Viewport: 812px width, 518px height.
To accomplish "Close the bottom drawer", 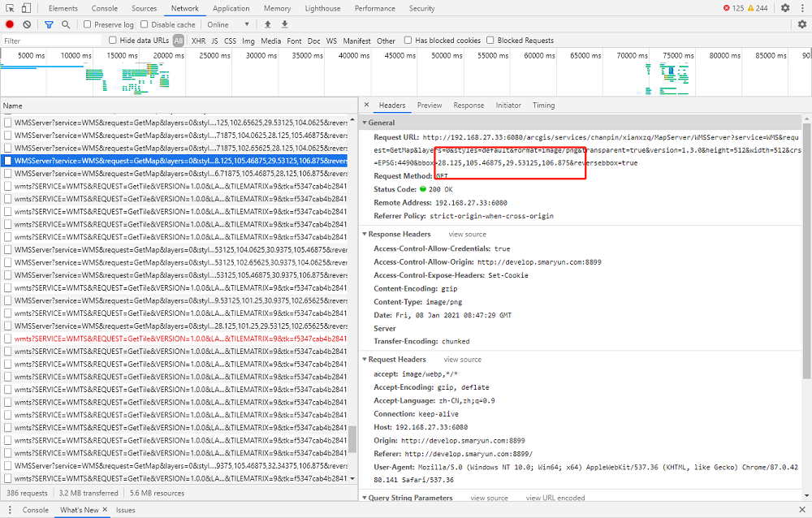I will click(802, 510).
